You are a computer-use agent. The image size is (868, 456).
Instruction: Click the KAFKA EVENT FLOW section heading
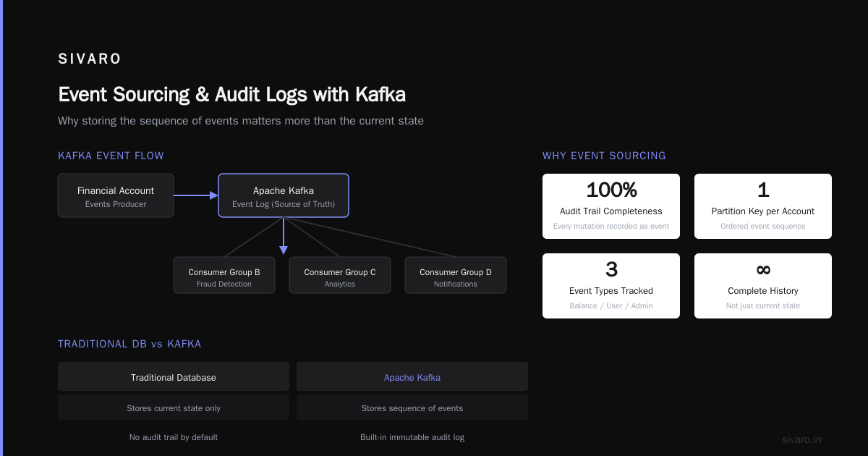[x=111, y=156]
